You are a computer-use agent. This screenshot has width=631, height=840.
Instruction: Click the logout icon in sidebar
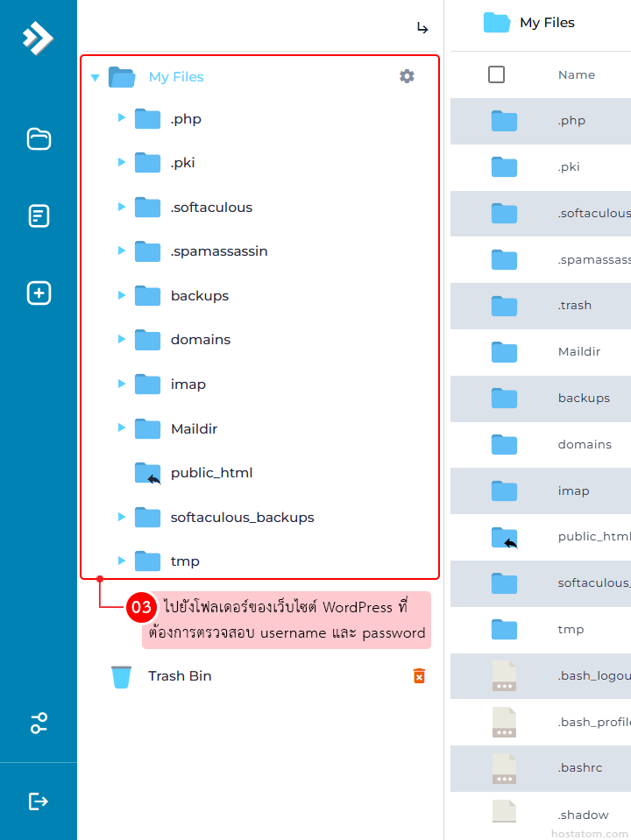[x=39, y=801]
